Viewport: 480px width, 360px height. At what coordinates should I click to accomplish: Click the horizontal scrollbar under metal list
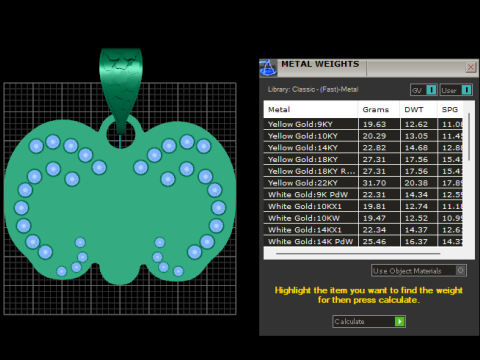358,254
